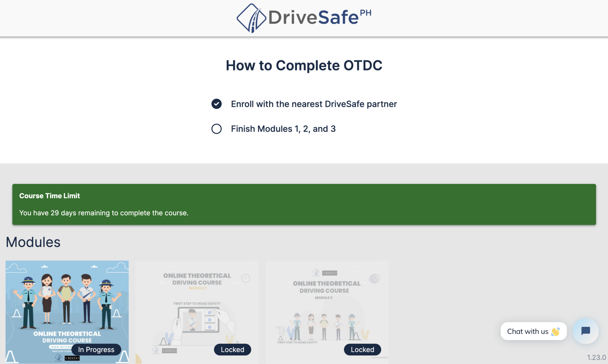This screenshot has width=608, height=364.
Task: Select the empty radio circle below the checklist
Action: (217, 129)
